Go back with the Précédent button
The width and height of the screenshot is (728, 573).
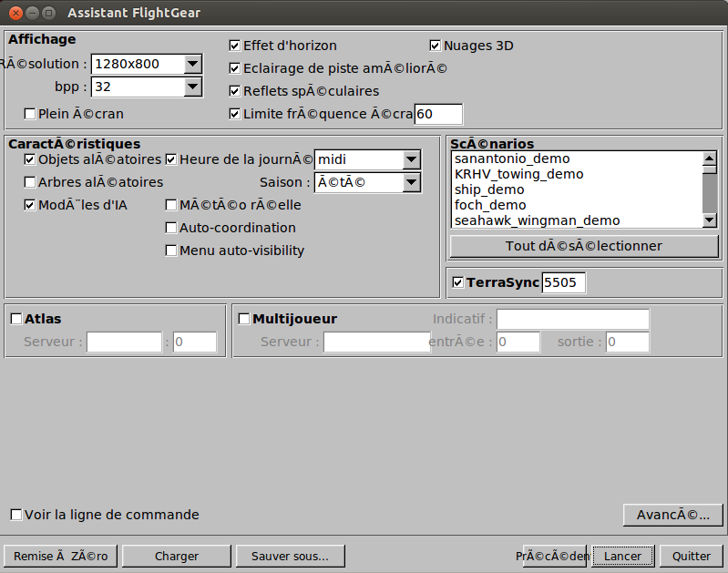point(554,557)
